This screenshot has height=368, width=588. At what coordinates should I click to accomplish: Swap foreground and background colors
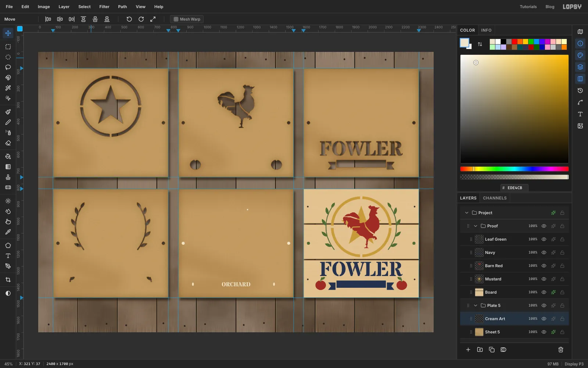tap(480, 44)
